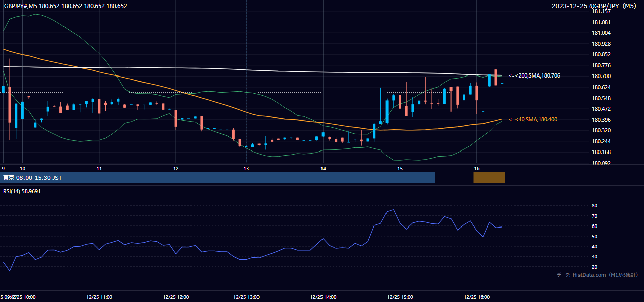Click price level 180.548 on the axis
Viewport: 644px width, 302px height.
[x=601, y=98]
